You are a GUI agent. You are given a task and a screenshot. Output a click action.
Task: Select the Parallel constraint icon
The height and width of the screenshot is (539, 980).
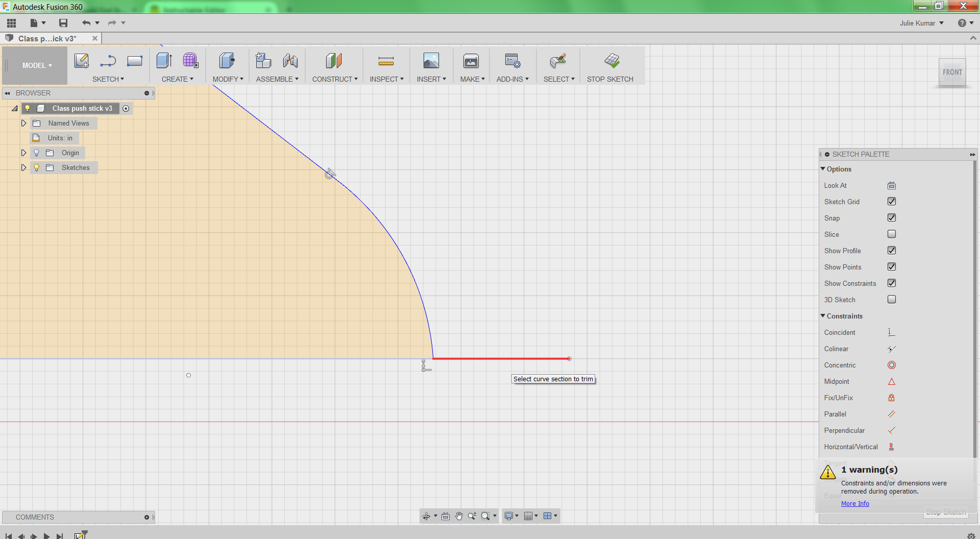click(892, 414)
